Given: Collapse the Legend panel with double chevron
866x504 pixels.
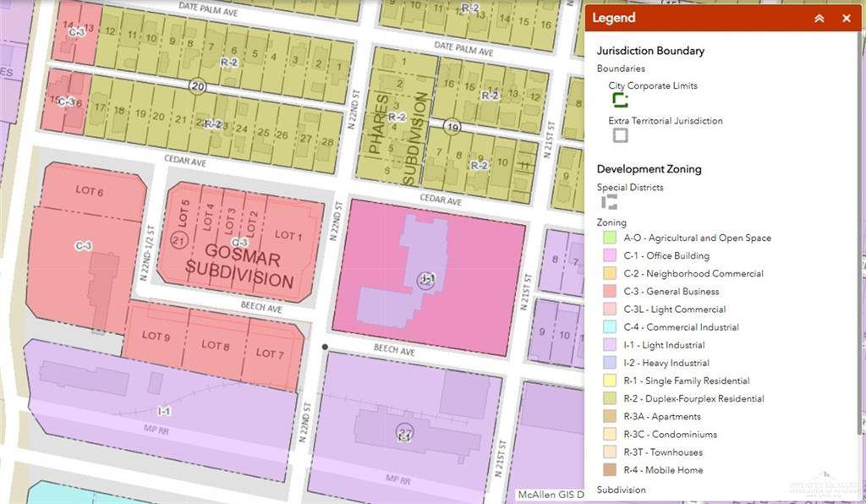Looking at the screenshot, I should click(x=819, y=18).
